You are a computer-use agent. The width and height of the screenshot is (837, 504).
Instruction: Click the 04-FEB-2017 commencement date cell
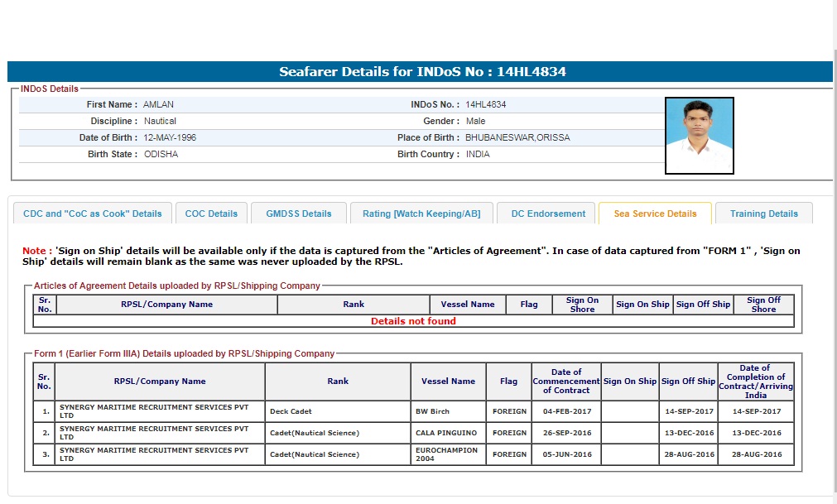pos(566,411)
